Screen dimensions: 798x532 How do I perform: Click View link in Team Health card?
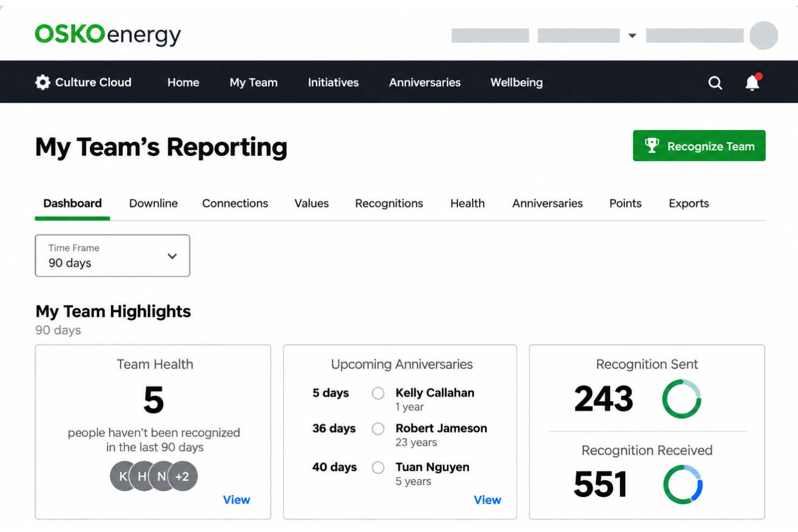click(x=237, y=500)
